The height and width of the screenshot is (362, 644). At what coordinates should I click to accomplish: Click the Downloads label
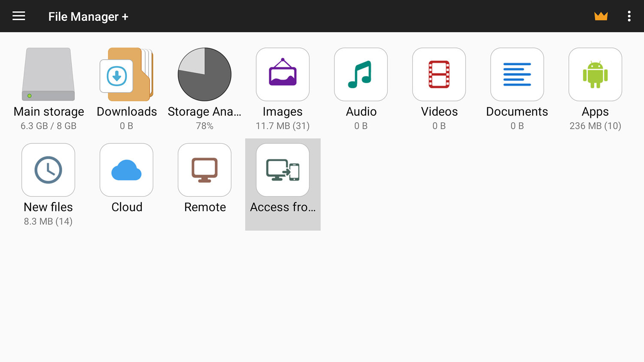tap(127, 112)
